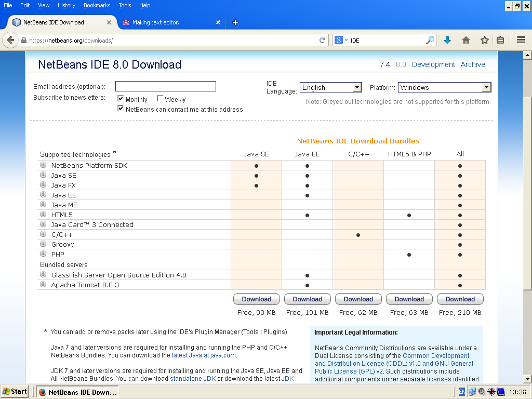Click the reload page icon in address bar
The height and width of the screenshot is (399, 532).
tap(323, 40)
